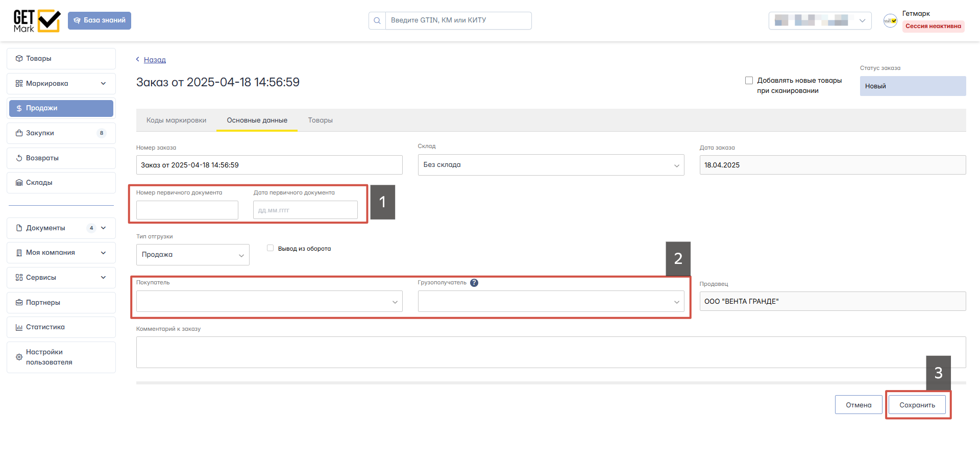Image resolution: width=980 pixels, height=462 pixels.
Task: Click the GTIN search input field
Action: [x=458, y=21]
